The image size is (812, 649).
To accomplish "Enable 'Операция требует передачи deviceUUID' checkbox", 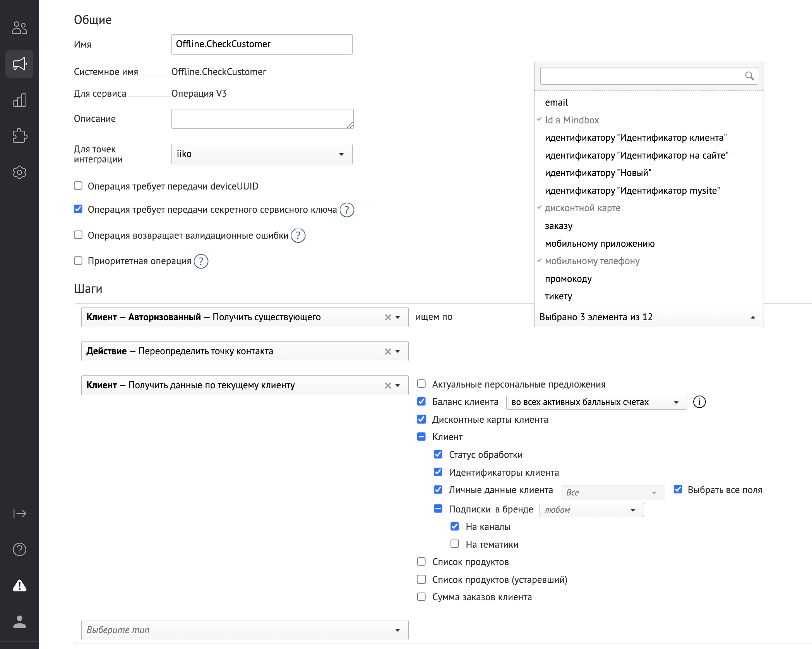I will [78, 186].
